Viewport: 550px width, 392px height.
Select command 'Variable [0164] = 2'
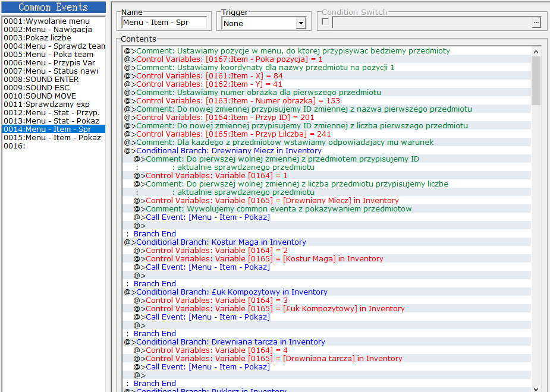[327, 251]
